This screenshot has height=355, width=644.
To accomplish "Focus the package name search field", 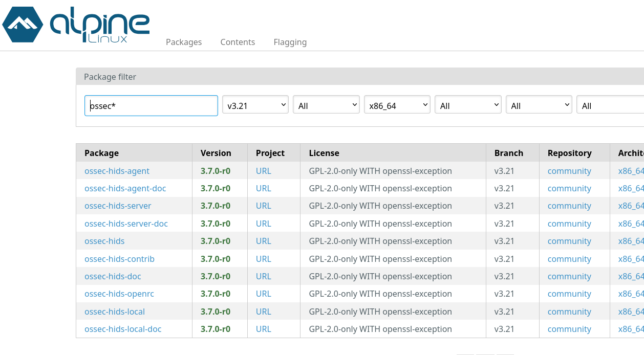I will tap(151, 106).
